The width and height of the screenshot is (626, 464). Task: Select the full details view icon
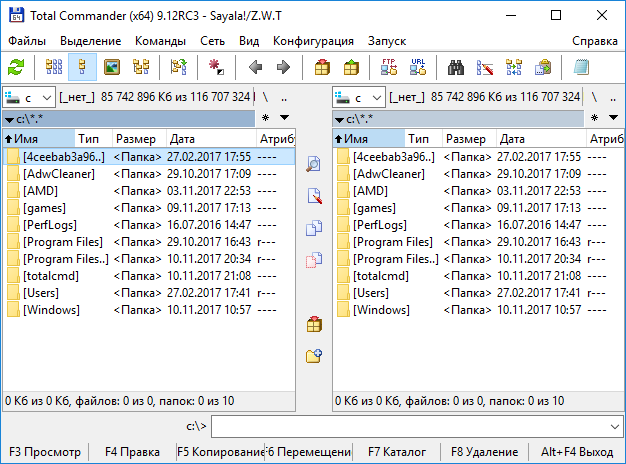coord(83,67)
